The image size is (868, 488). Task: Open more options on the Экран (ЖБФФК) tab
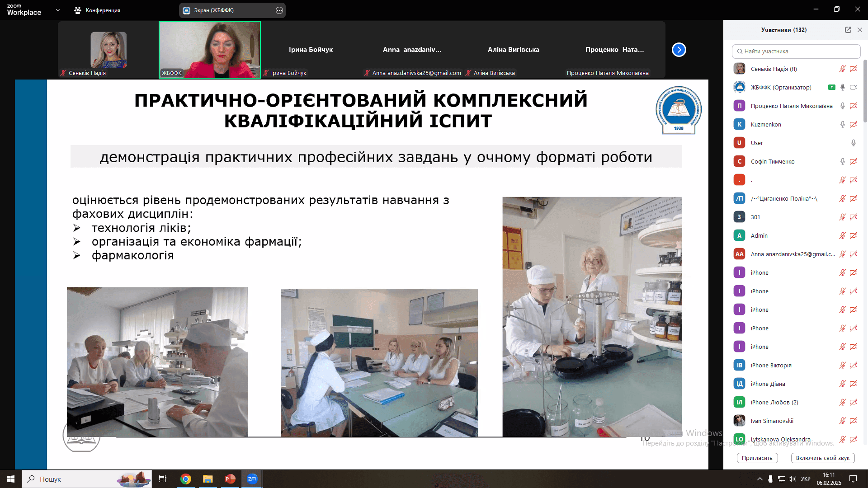(279, 10)
